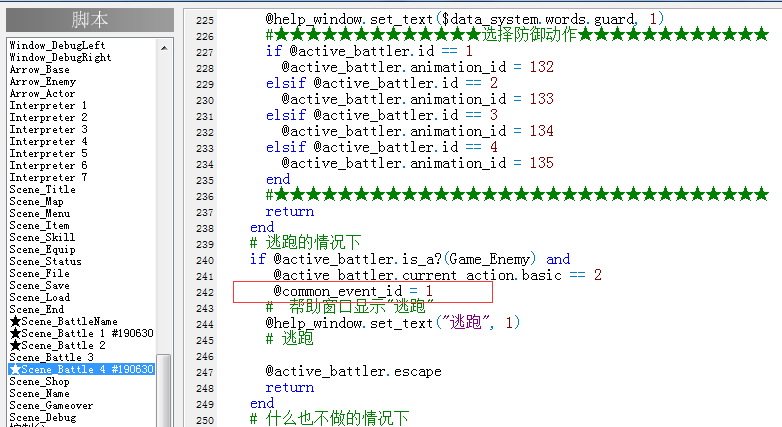Select the Arrow_Base script
Viewport: 782px width, 427px height.
click(39, 69)
